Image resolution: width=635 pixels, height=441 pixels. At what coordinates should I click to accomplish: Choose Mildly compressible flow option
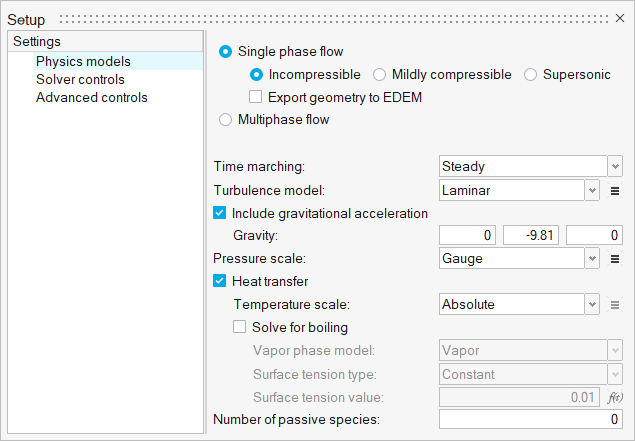[x=380, y=75]
